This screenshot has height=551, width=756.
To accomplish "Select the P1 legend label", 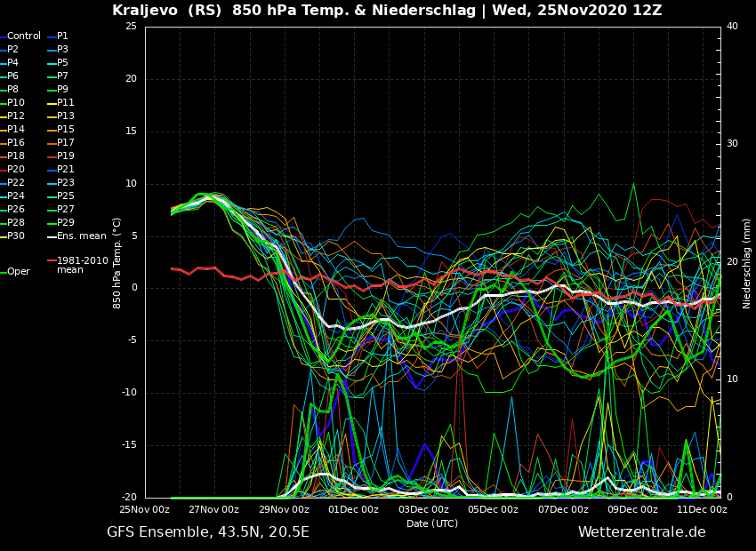I will click(62, 36).
